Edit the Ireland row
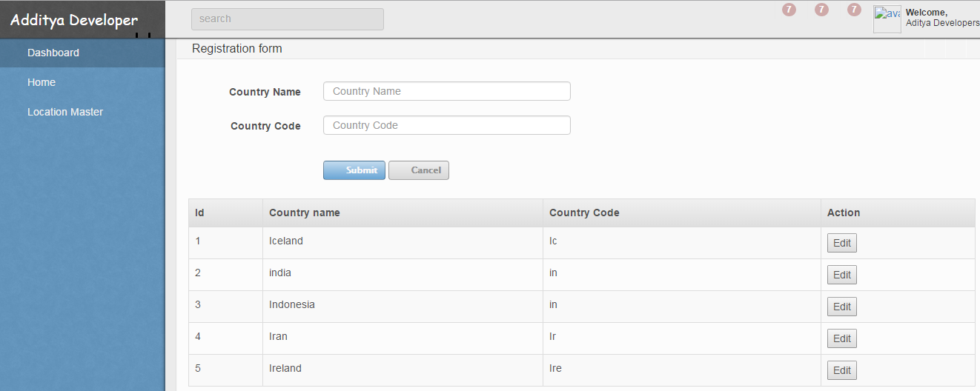980x391 pixels. pos(841,370)
